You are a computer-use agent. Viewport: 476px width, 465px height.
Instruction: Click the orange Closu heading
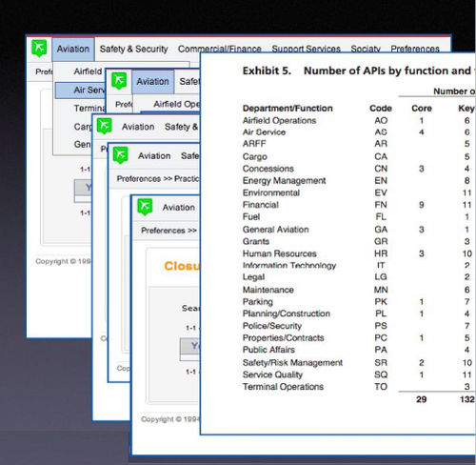[182, 266]
